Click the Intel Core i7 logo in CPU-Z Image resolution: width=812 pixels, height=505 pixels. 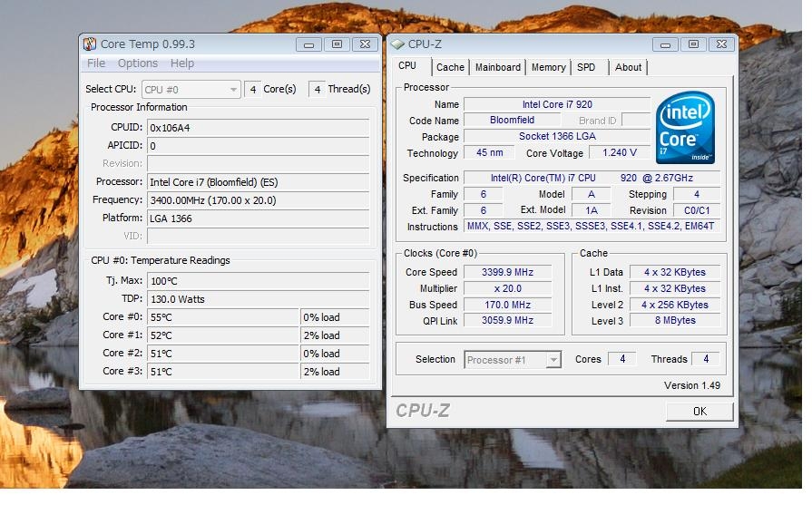coord(685,127)
